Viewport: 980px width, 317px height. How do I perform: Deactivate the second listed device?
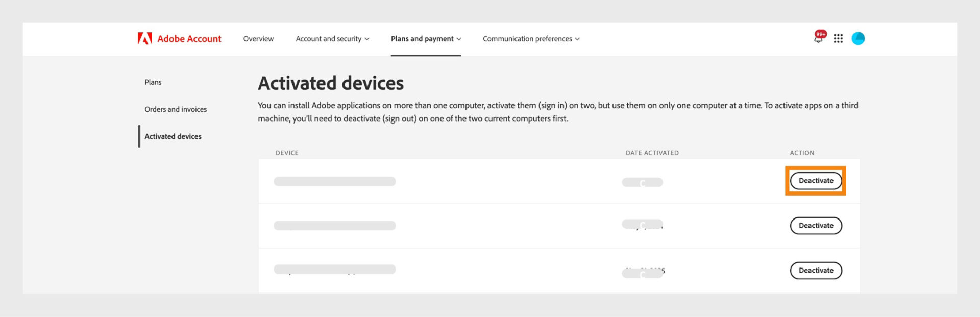click(816, 225)
